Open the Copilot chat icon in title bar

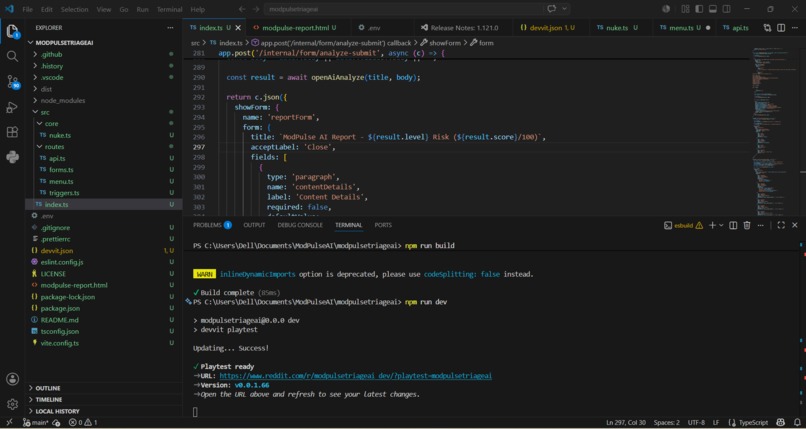click(552, 9)
